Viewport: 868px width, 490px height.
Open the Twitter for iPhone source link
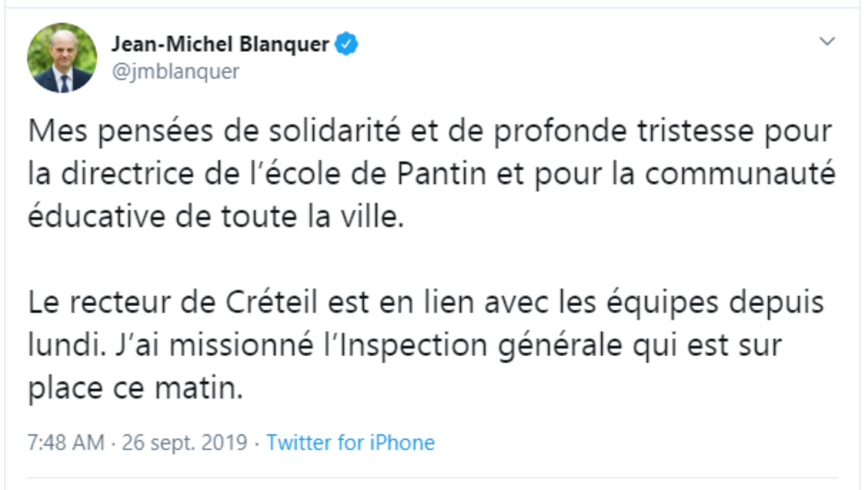351,442
